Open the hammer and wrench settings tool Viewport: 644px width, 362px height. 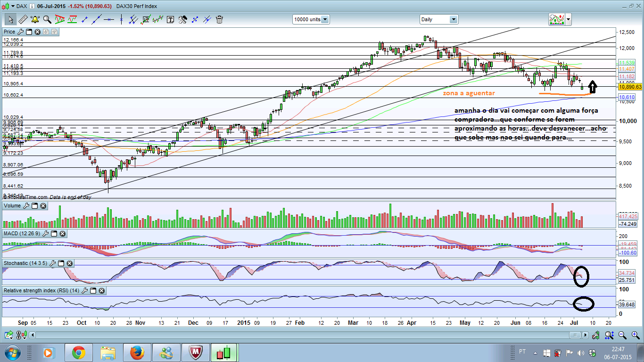tap(182, 20)
